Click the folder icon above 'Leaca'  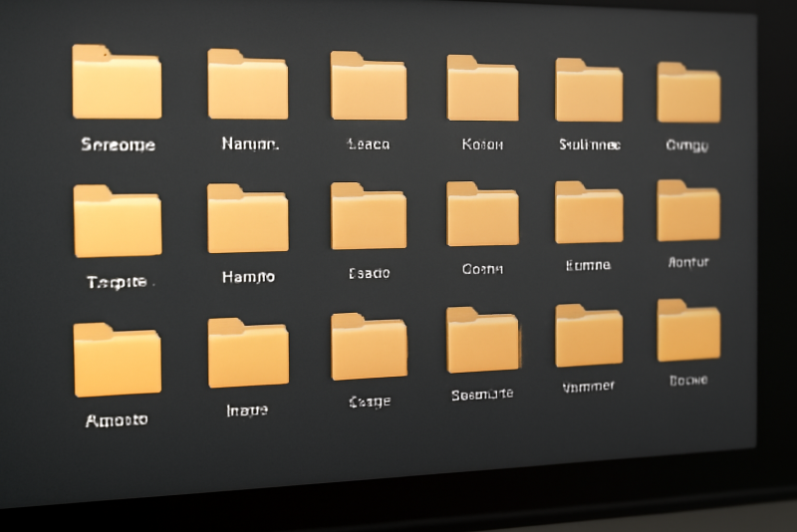click(369, 86)
